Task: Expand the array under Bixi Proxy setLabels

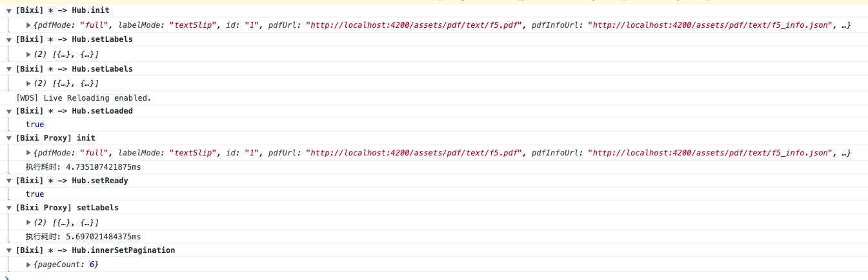Action: coord(29,223)
